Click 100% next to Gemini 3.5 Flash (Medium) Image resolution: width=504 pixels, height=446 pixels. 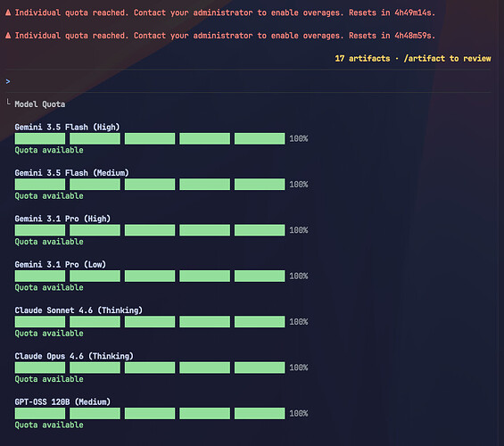click(x=299, y=185)
